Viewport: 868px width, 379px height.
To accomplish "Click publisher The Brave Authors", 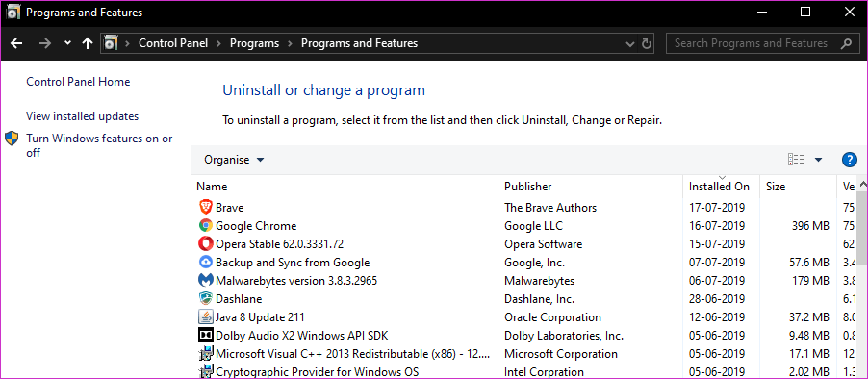I will pos(550,208).
